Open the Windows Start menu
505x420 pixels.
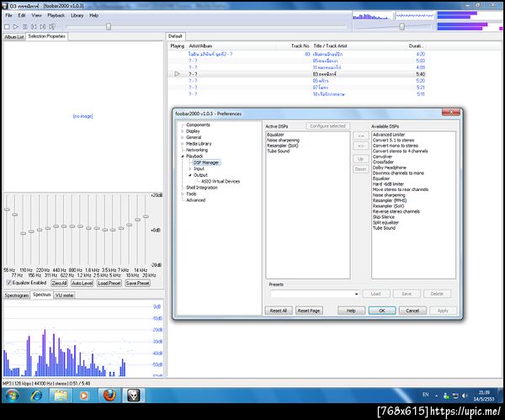pos(12,396)
